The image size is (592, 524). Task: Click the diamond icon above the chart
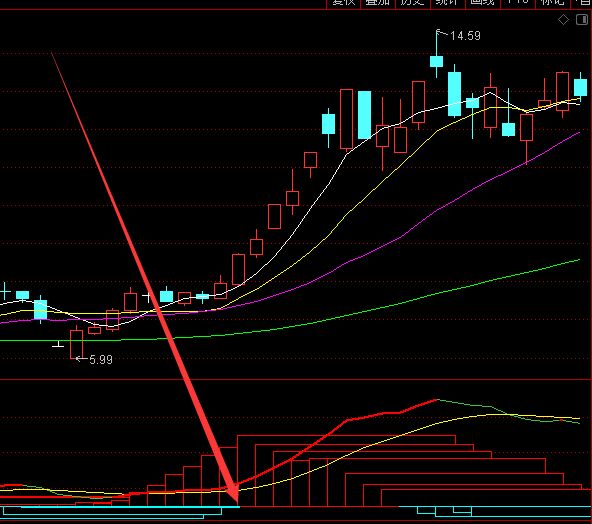click(x=564, y=20)
